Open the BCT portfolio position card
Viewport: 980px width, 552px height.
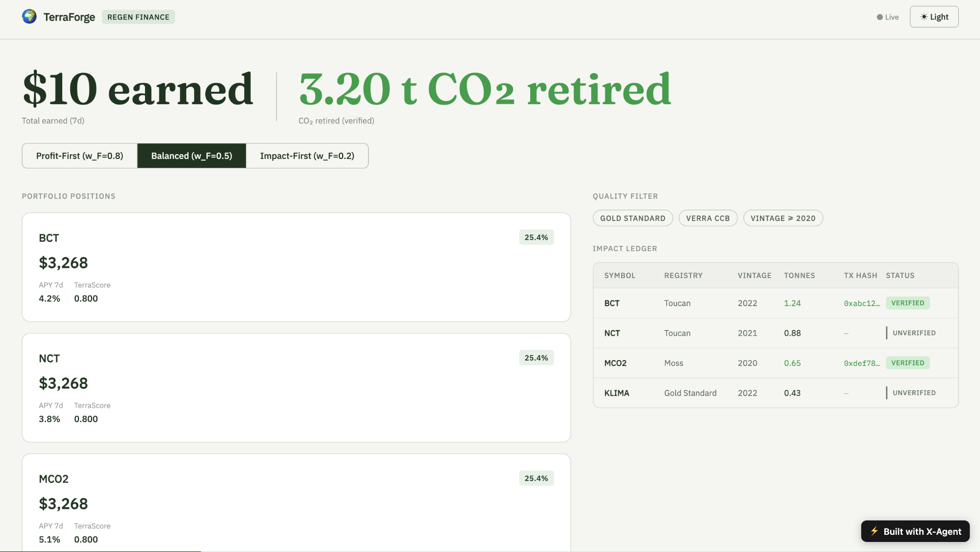coord(296,267)
